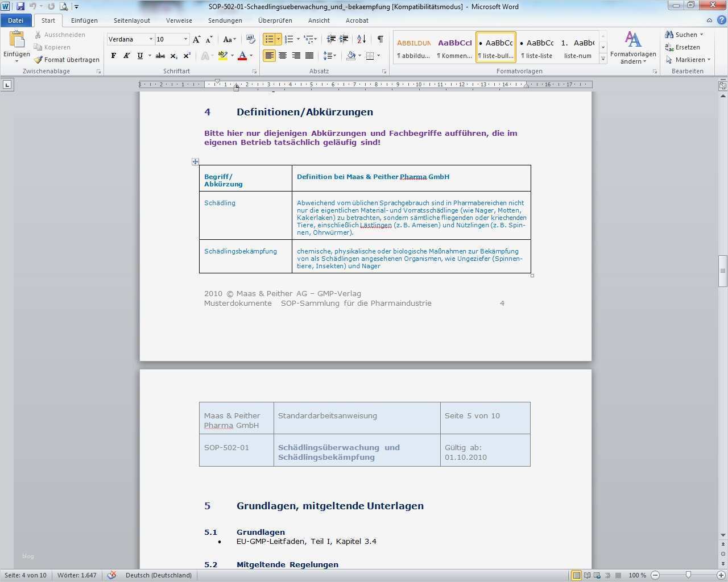Open the numbering list dropdown arrow
728x582 pixels.
coord(297,39)
